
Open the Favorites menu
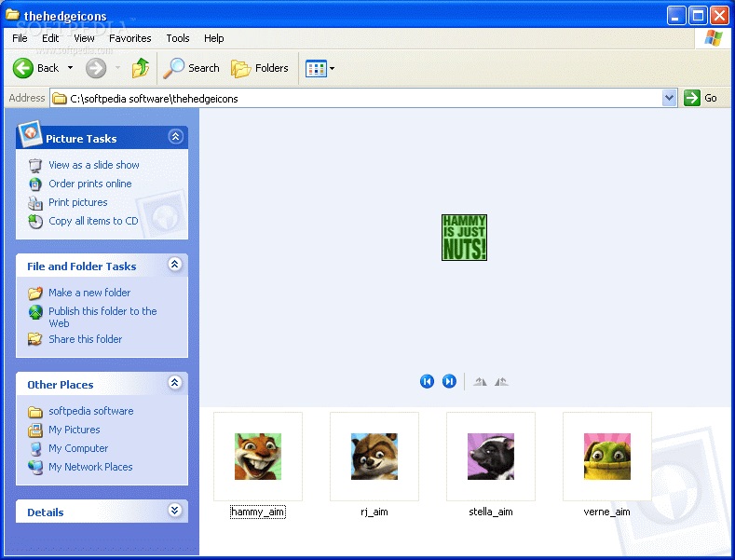129,38
